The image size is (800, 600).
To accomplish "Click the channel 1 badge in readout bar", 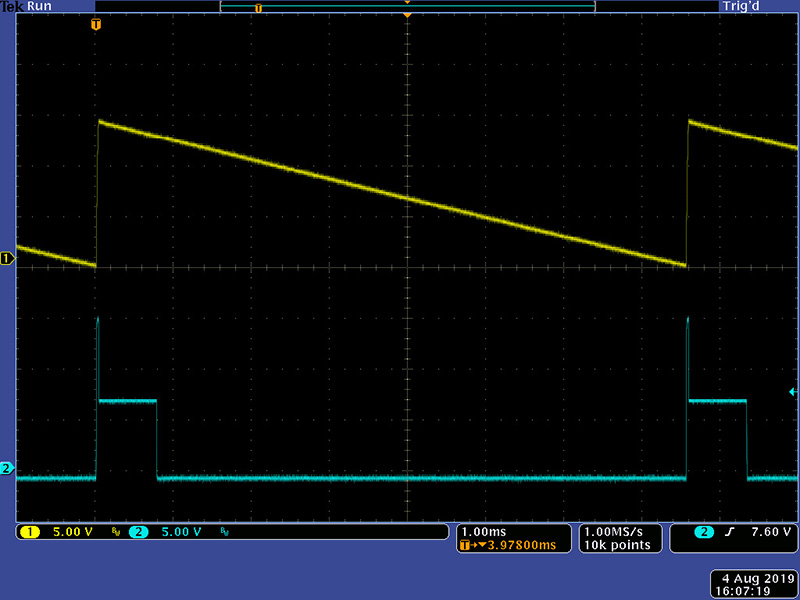I will pos(29,532).
